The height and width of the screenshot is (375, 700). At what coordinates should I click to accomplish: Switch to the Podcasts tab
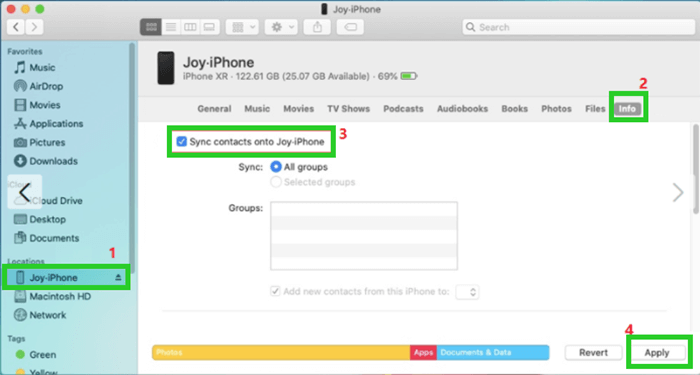(x=403, y=109)
